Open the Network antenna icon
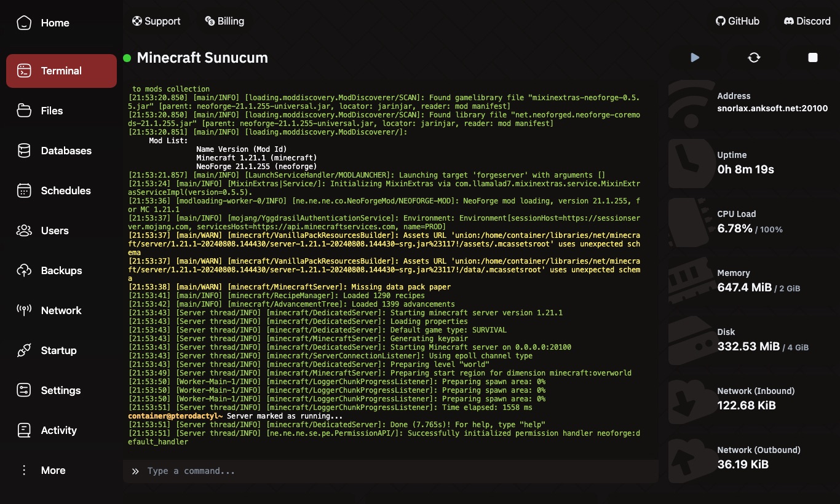This screenshot has height=504, width=840. click(x=24, y=310)
